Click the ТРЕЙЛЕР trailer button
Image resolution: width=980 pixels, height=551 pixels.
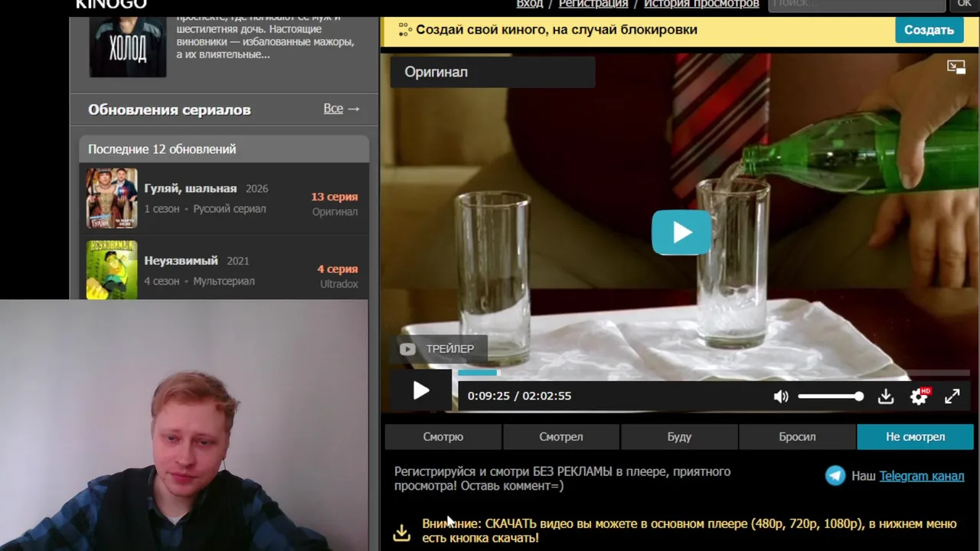[437, 349]
